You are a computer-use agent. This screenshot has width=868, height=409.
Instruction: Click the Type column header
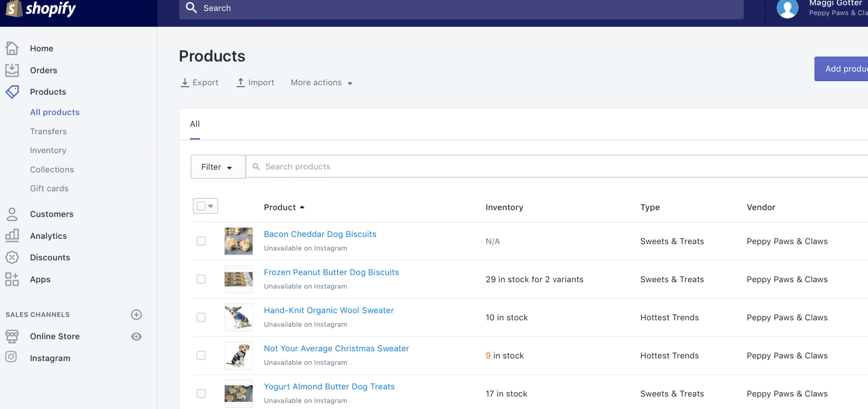click(650, 207)
